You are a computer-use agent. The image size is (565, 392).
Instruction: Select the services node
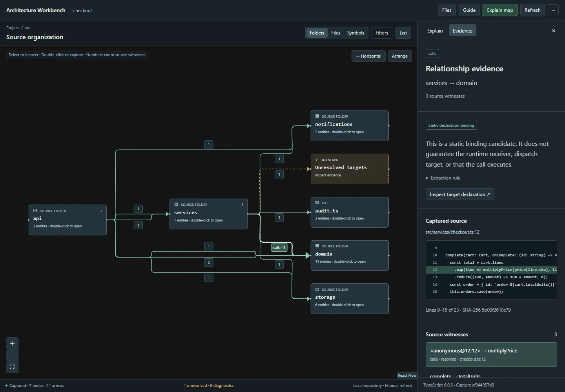pos(209,214)
